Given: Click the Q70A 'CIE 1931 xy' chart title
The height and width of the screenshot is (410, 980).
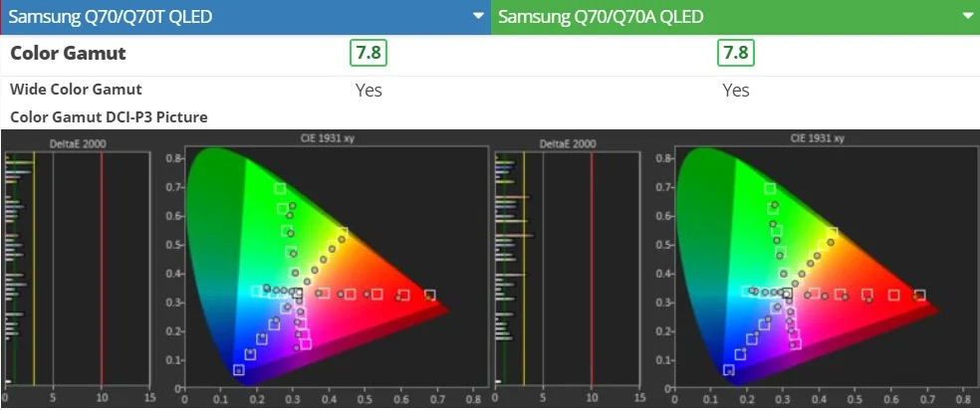Looking at the screenshot, I should 818,138.
